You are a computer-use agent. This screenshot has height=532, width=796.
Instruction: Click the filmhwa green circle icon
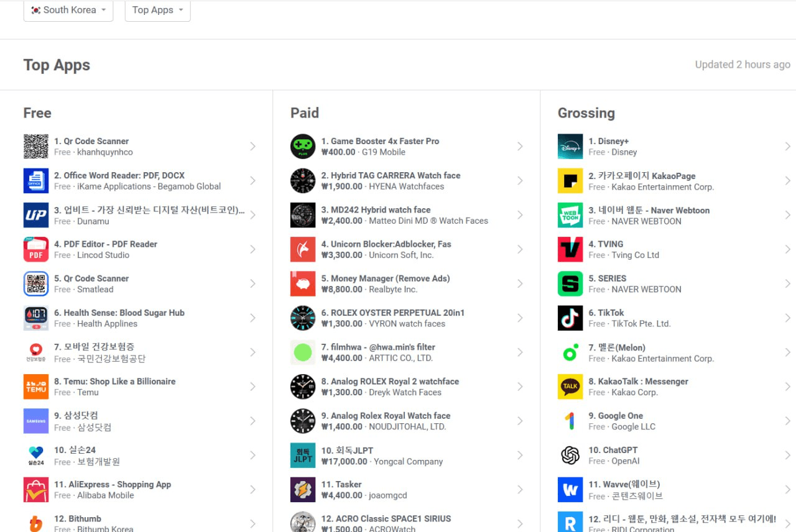pyautogui.click(x=303, y=352)
